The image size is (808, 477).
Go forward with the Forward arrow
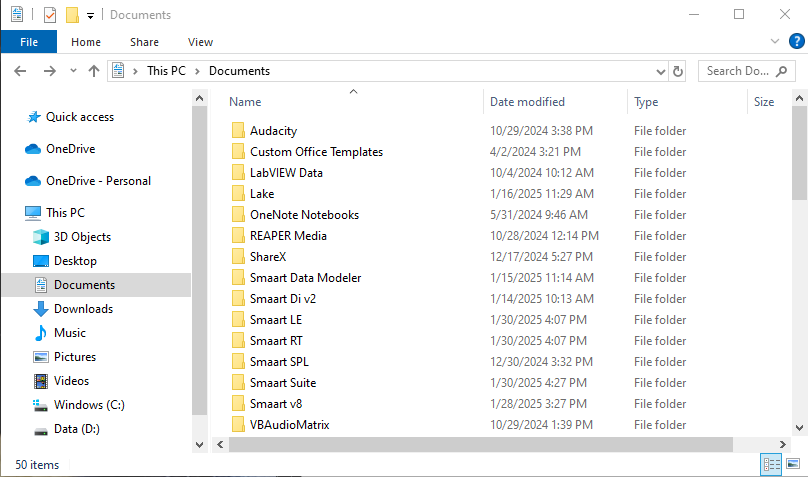coord(49,71)
